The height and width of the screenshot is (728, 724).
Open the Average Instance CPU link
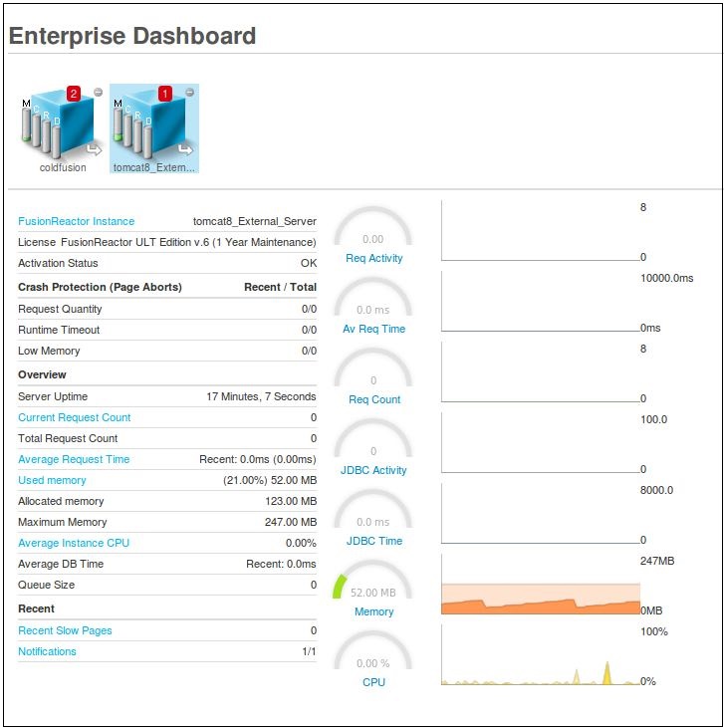click(x=74, y=543)
